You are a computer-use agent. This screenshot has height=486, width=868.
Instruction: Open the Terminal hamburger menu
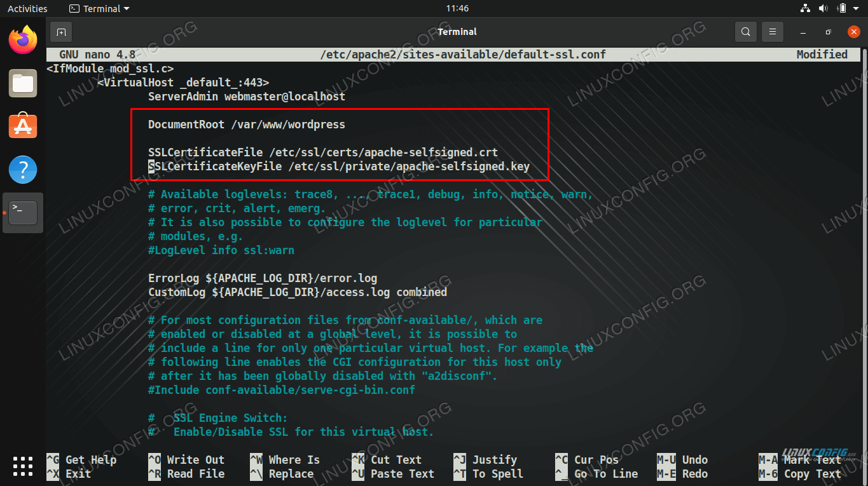[x=772, y=32]
